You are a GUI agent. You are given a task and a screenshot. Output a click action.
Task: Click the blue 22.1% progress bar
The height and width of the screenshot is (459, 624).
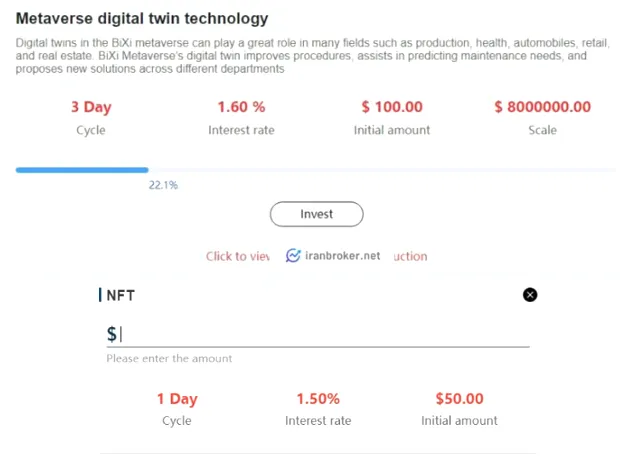(82, 170)
